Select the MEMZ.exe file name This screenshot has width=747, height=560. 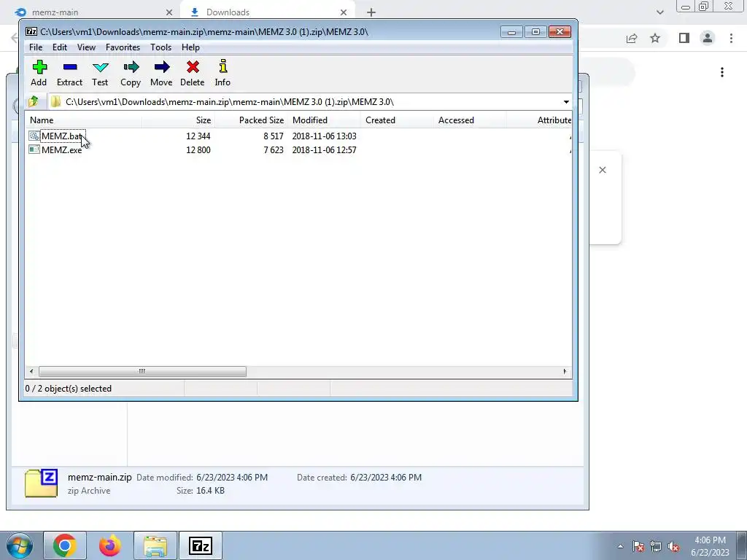pyautogui.click(x=61, y=150)
